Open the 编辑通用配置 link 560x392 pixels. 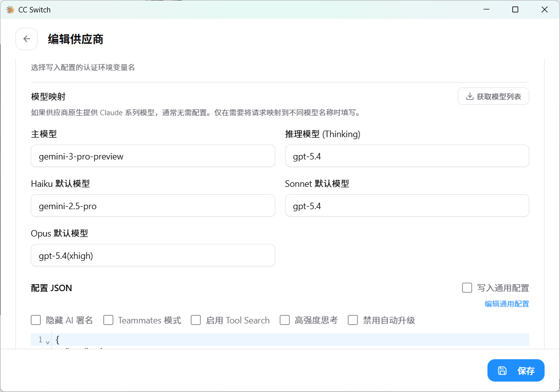(x=506, y=304)
